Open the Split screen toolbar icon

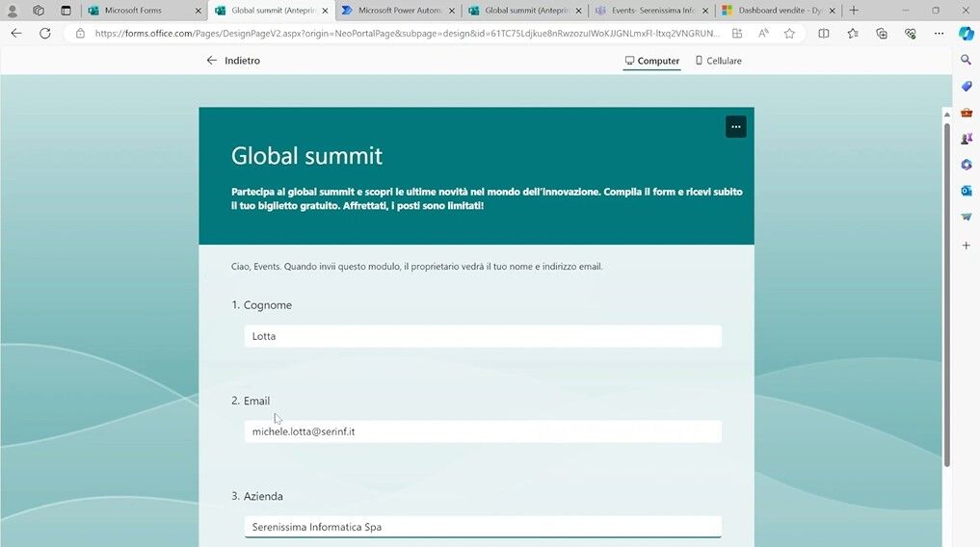(823, 33)
